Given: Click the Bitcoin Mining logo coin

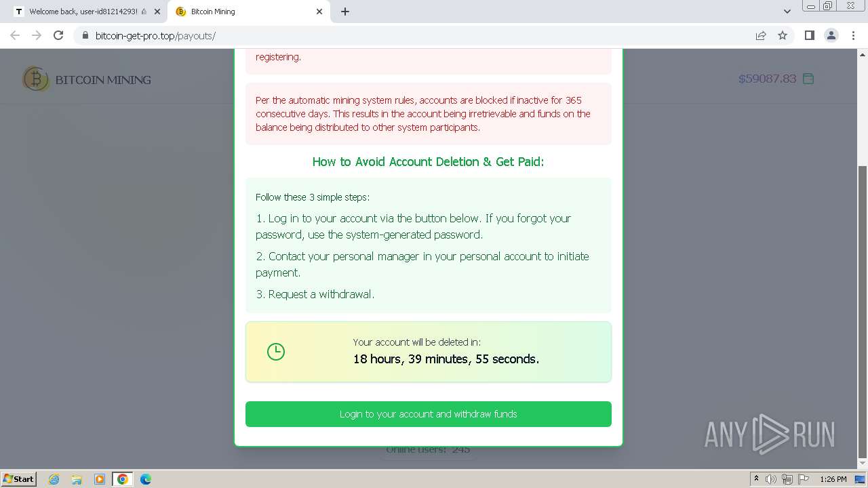Looking at the screenshot, I should tap(36, 79).
